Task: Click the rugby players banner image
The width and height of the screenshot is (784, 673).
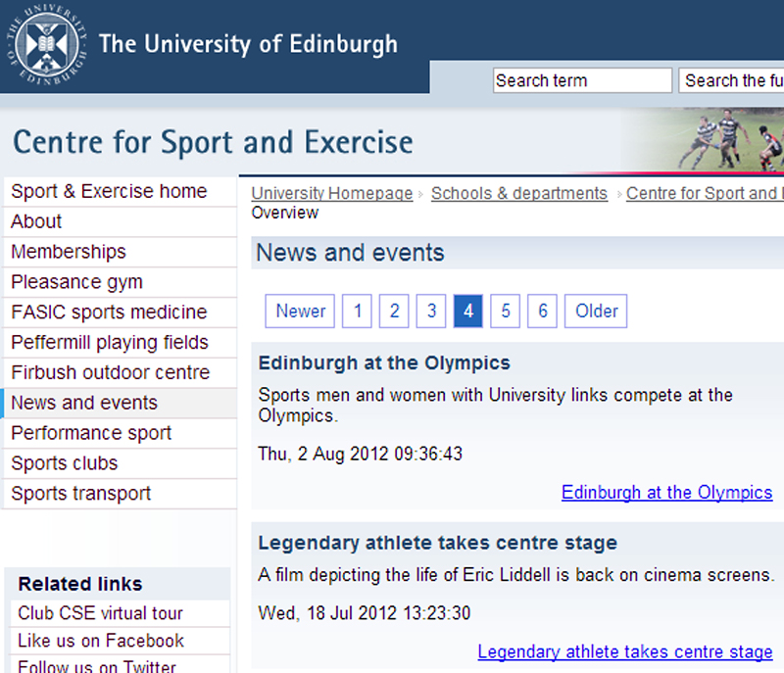Action: coord(703,140)
